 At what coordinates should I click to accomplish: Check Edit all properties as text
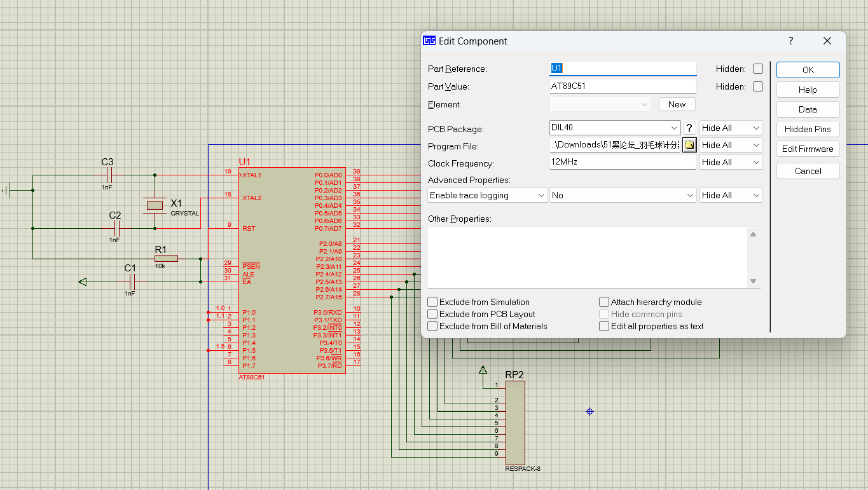604,326
